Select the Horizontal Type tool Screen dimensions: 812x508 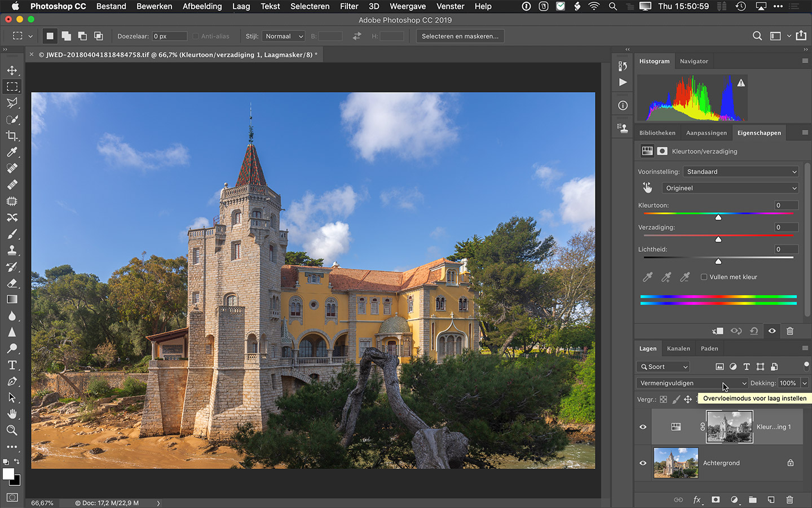(12, 365)
